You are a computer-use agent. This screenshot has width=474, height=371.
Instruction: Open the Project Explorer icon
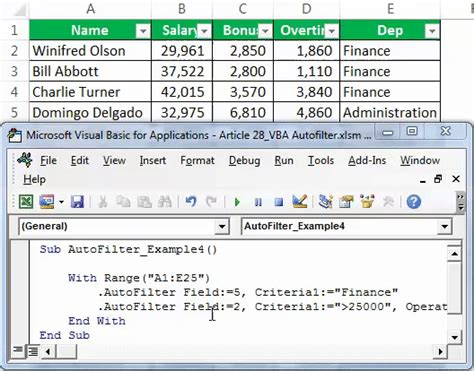[x=326, y=202]
